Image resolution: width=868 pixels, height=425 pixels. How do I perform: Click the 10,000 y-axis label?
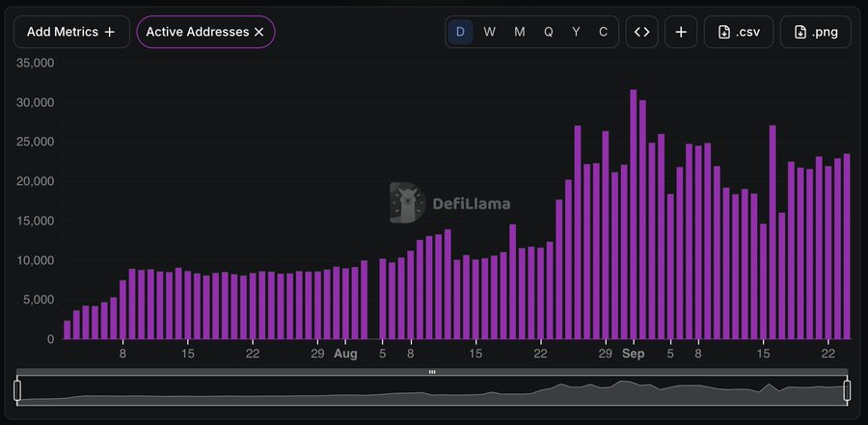click(x=36, y=260)
